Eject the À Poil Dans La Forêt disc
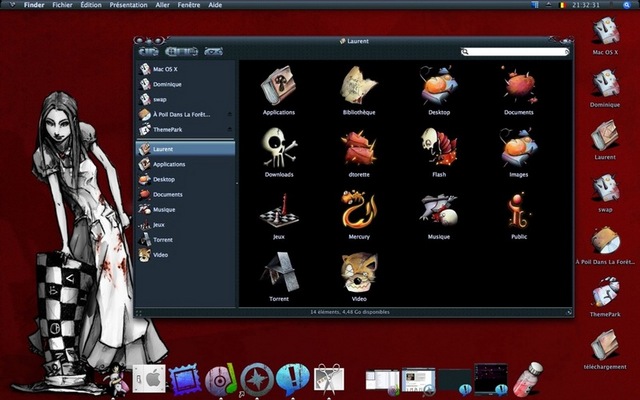640x400 pixels. (x=230, y=114)
